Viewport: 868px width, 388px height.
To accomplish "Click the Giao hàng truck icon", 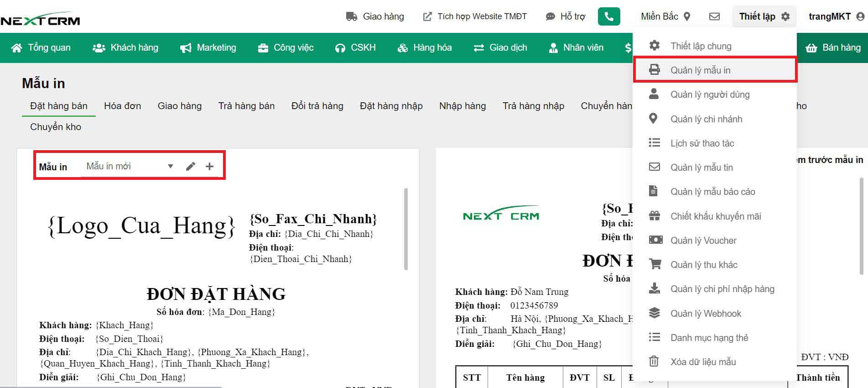I will pyautogui.click(x=352, y=17).
